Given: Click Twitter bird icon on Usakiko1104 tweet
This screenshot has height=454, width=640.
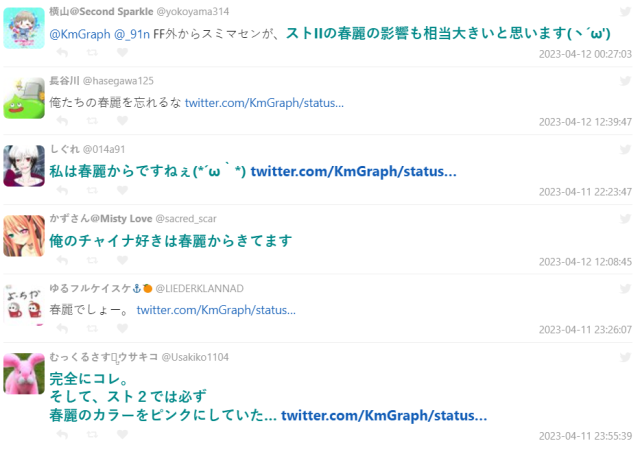Looking at the screenshot, I should (625, 357).
